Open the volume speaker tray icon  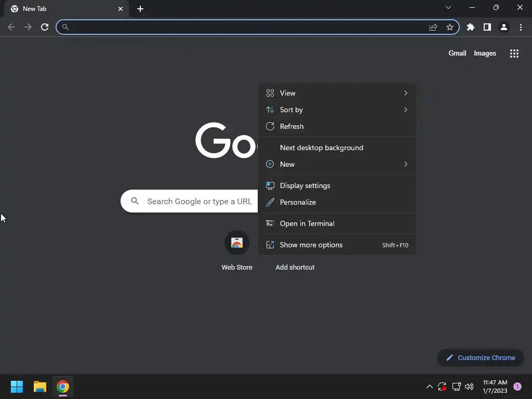point(469,387)
